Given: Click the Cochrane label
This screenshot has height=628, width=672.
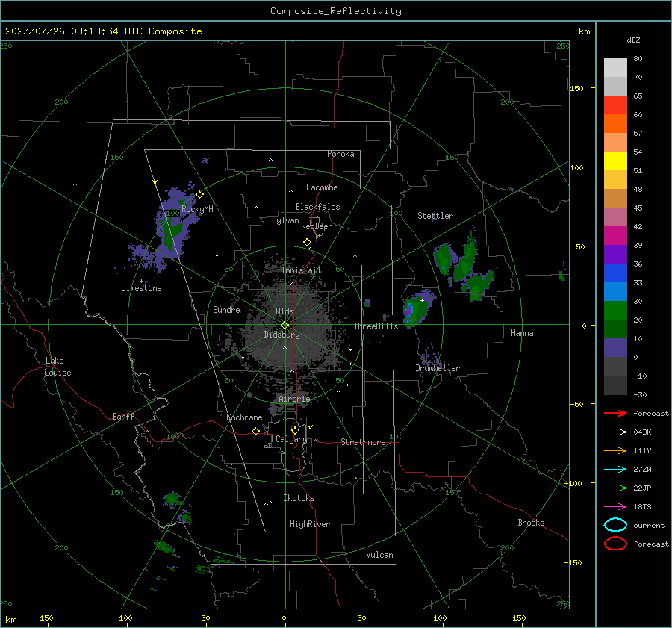Looking at the screenshot, I should [244, 417].
